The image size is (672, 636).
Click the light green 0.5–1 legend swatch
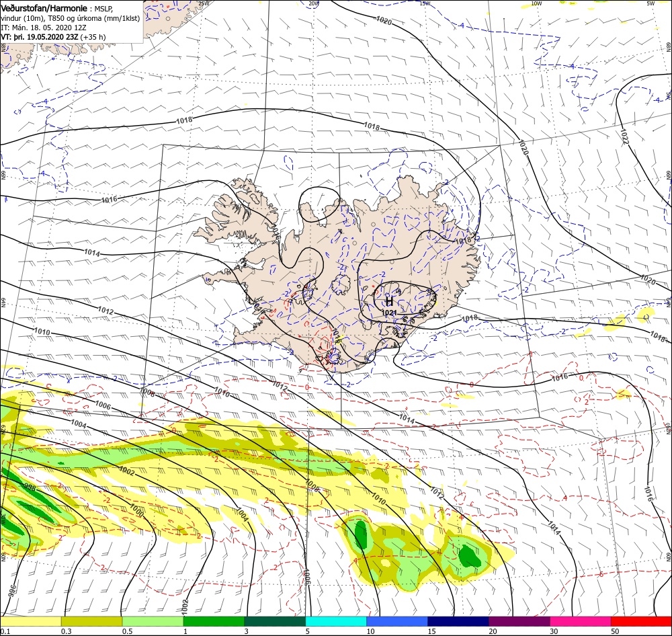(x=153, y=621)
